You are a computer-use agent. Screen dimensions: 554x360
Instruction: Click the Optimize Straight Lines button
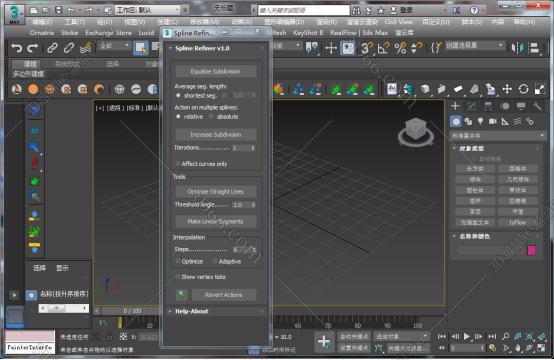coord(216,191)
